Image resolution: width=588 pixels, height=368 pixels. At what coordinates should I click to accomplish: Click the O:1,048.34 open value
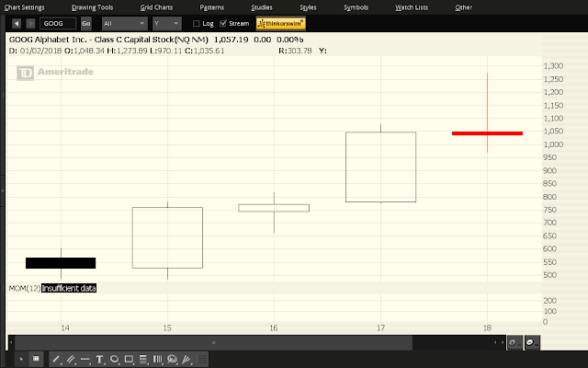[x=85, y=51]
